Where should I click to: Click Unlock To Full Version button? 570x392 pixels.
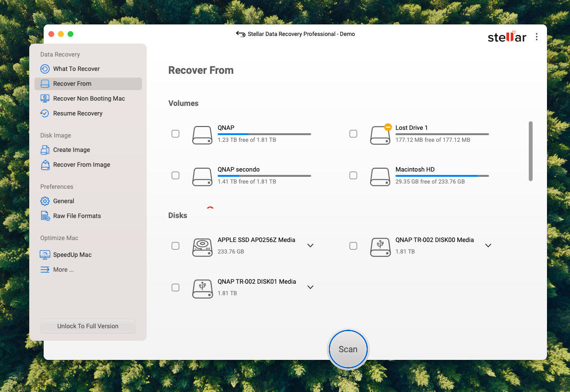coord(88,326)
